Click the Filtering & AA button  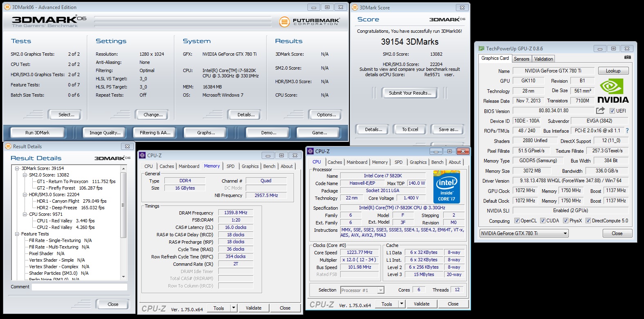click(x=155, y=133)
